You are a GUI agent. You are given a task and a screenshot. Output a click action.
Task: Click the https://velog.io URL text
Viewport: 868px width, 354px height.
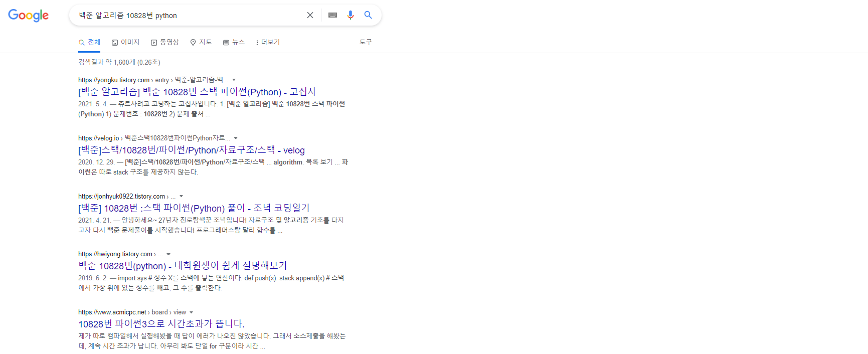99,138
